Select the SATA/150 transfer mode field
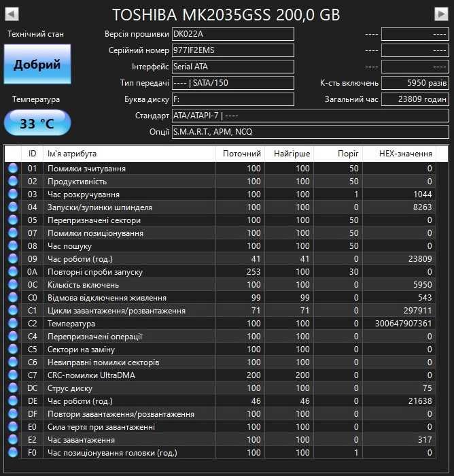Screen dimensions: 454x476 pos(232,83)
